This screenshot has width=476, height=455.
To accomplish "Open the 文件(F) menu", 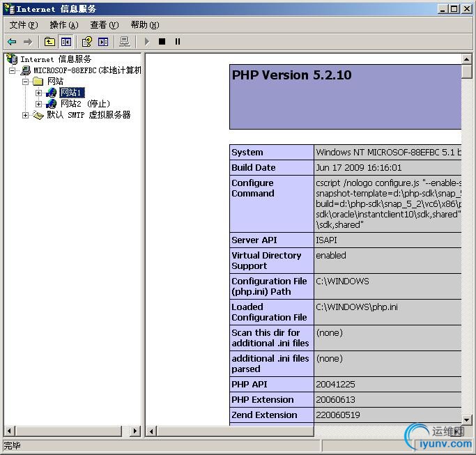I will coord(24,25).
